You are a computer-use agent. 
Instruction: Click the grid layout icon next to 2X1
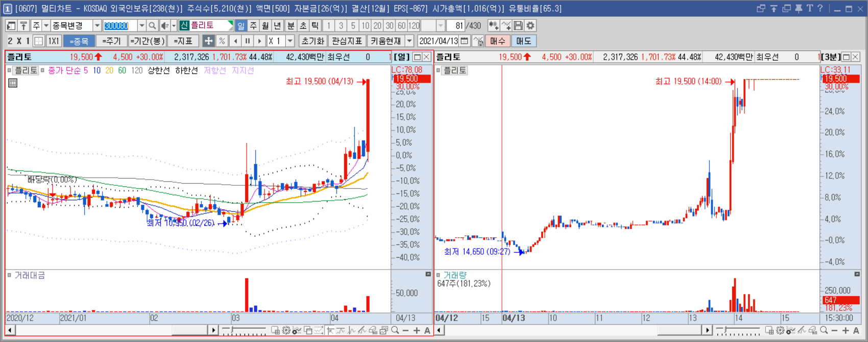point(38,41)
